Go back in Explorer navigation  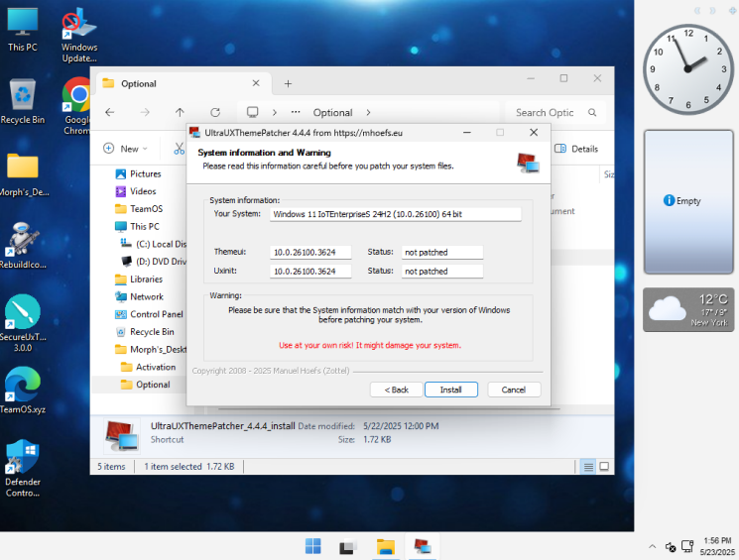pyautogui.click(x=110, y=112)
